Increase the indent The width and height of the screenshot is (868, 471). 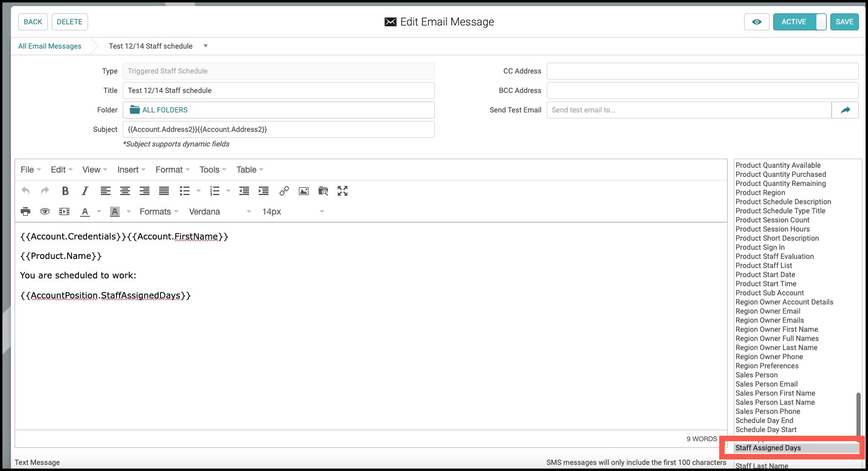pyautogui.click(x=264, y=191)
